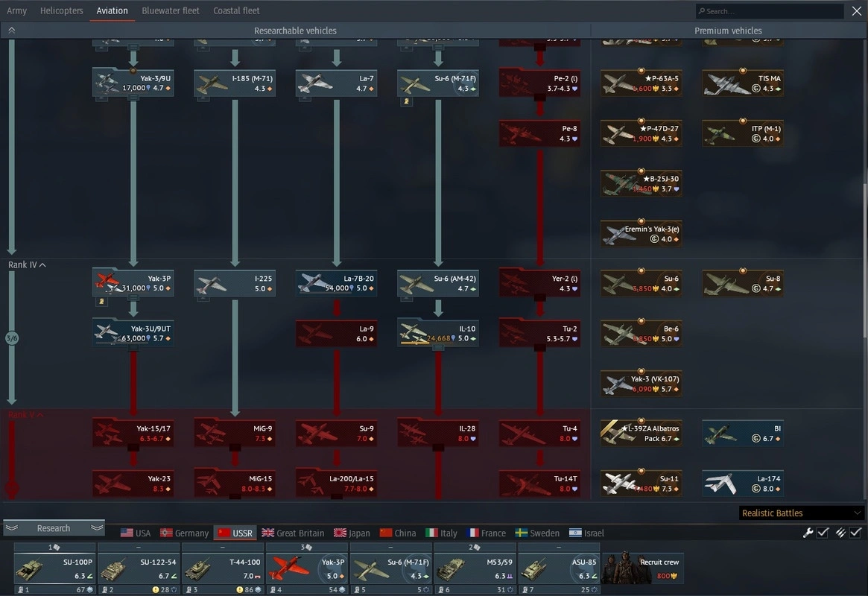The image size is (868, 596).
Task: Switch to the Helicopters tab
Action: tap(62, 11)
